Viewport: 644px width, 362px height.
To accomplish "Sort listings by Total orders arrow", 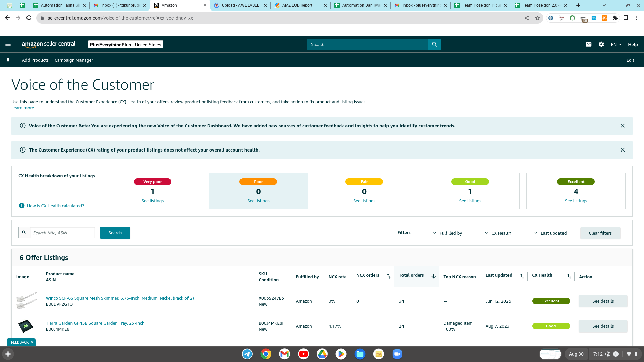I will [433, 276].
